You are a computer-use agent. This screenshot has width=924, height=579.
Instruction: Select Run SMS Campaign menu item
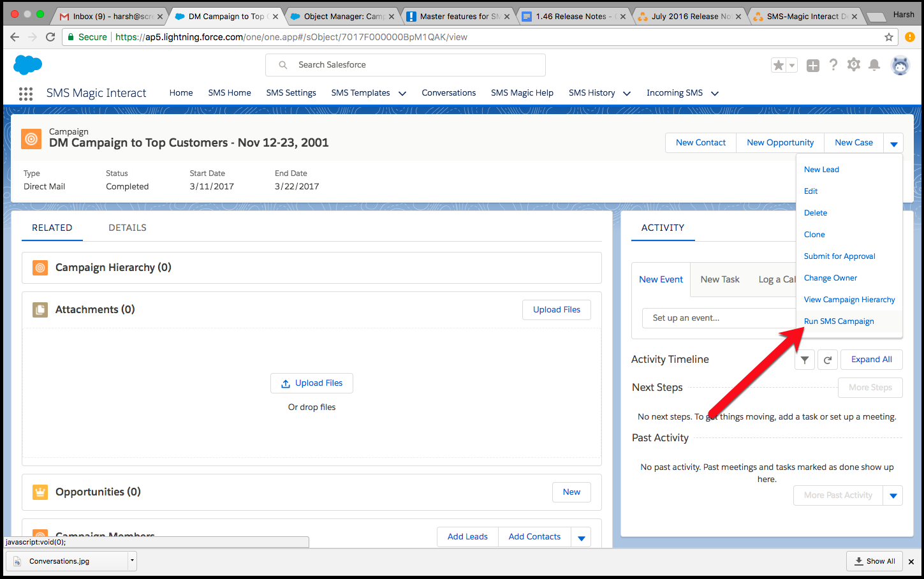839,321
